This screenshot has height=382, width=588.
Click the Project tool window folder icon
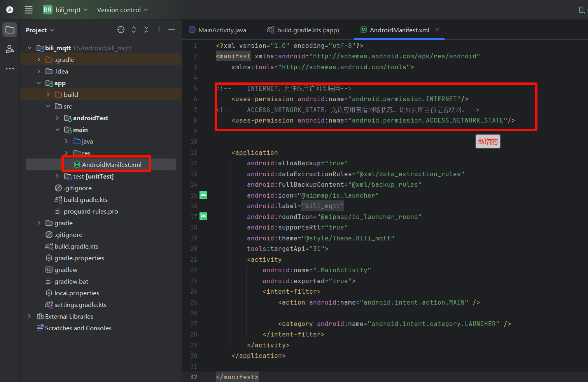tap(10, 30)
